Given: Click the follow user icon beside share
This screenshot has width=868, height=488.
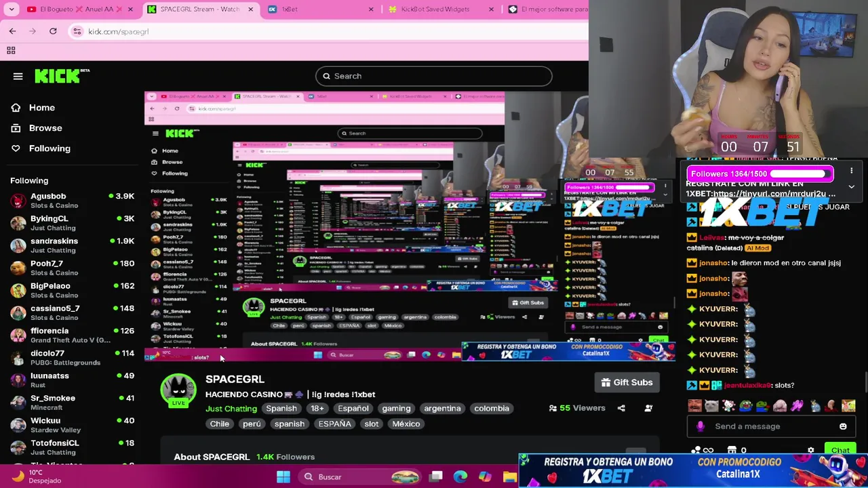Looking at the screenshot, I should point(648,408).
